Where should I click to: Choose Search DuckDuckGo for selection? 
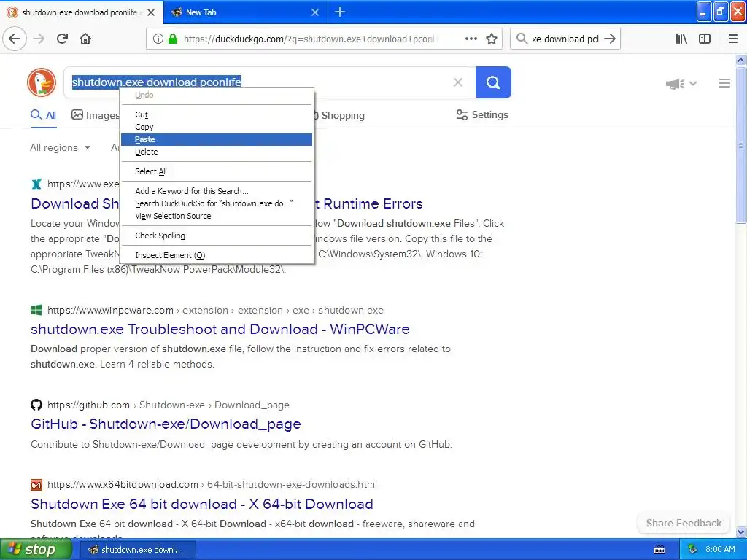pos(217,203)
